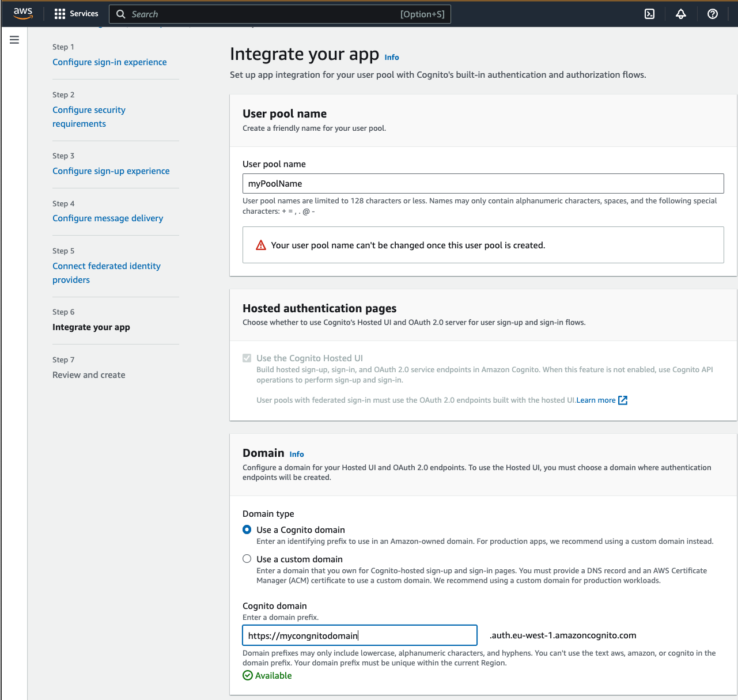The image size is (738, 700).
Task: Toggle the hamburger side navigation menu
Action: coord(14,40)
